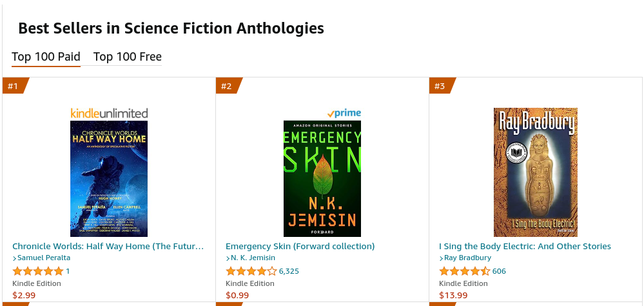Click the #2 rank badge
Screen dimensions: 644x306
[x=226, y=86]
